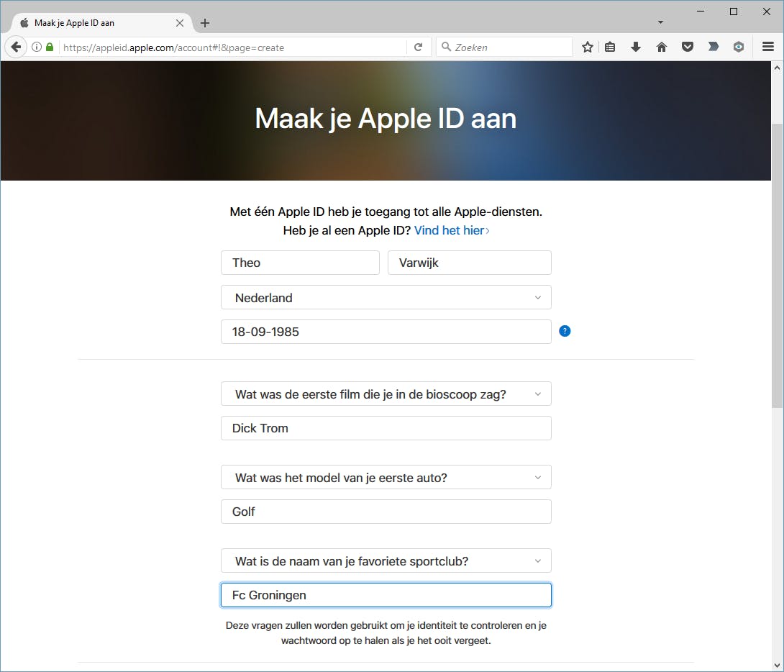Image resolution: width=784 pixels, height=672 pixels.
Task: Reload the page with the refresh icon
Action: pyautogui.click(x=419, y=47)
